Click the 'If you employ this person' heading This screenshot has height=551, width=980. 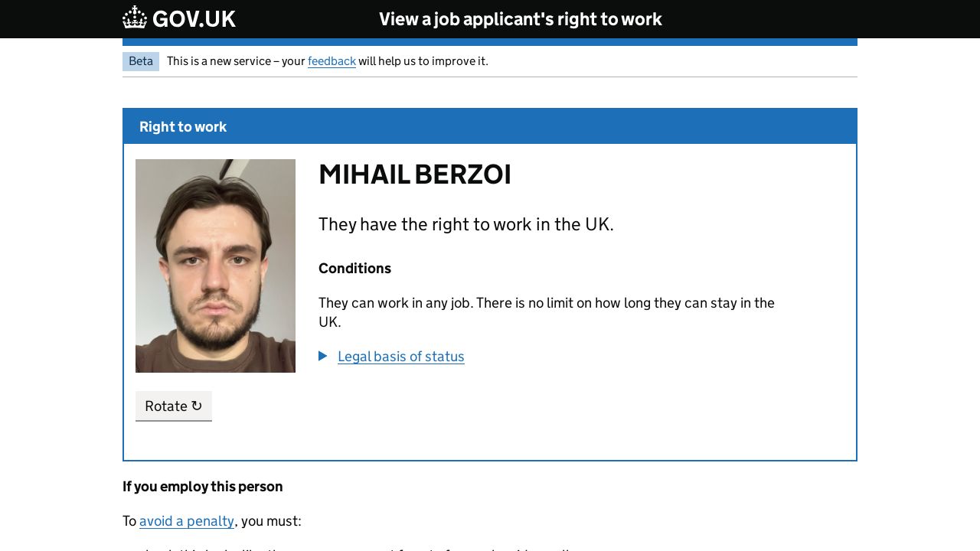pyautogui.click(x=203, y=487)
